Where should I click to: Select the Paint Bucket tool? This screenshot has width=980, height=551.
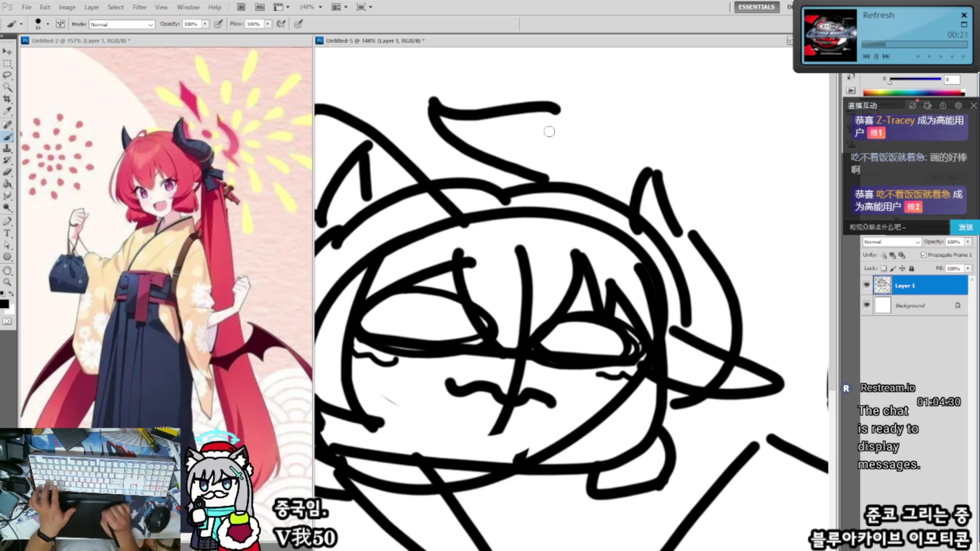point(7,184)
